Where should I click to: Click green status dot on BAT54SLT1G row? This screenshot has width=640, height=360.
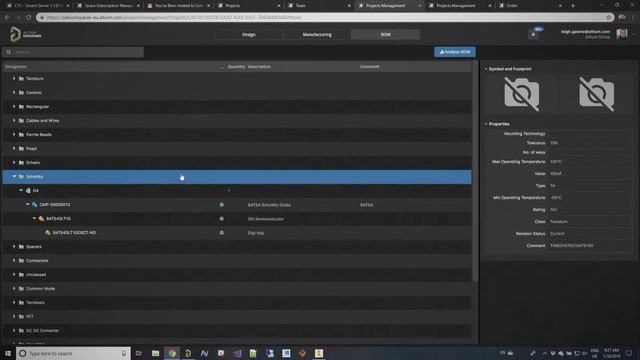click(x=222, y=219)
